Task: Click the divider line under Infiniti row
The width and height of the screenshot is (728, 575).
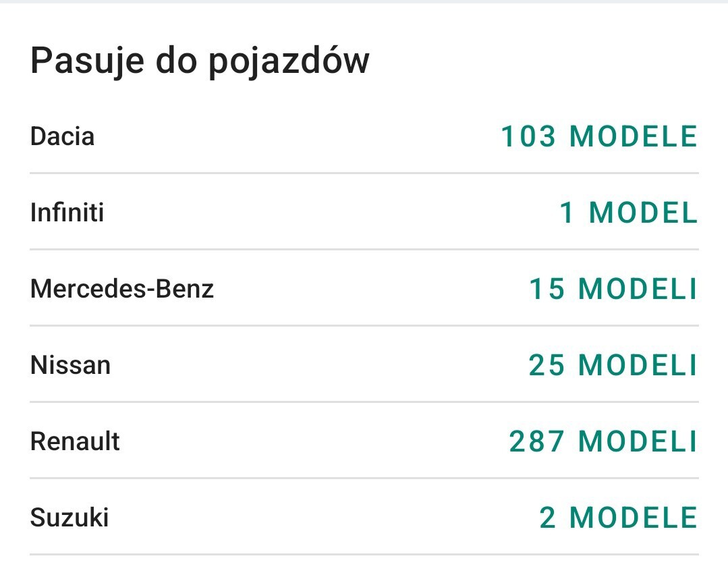Action: point(364,250)
